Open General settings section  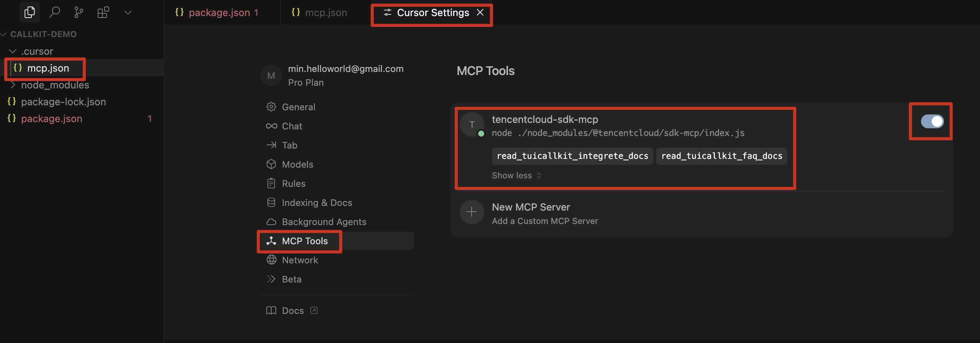(337, 107)
